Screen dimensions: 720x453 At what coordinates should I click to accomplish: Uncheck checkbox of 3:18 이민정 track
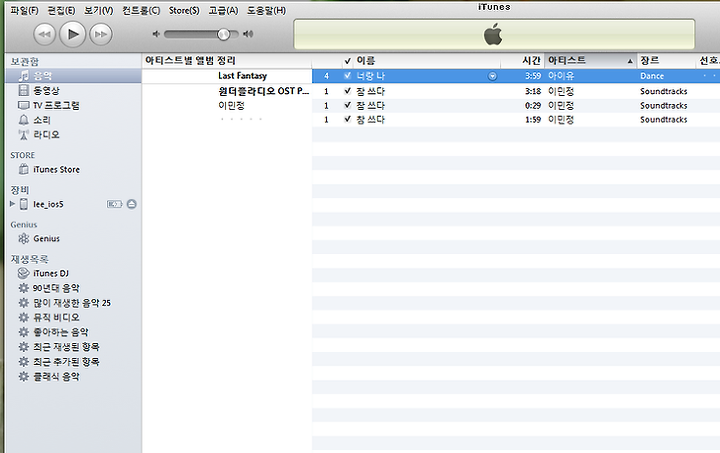point(348,91)
